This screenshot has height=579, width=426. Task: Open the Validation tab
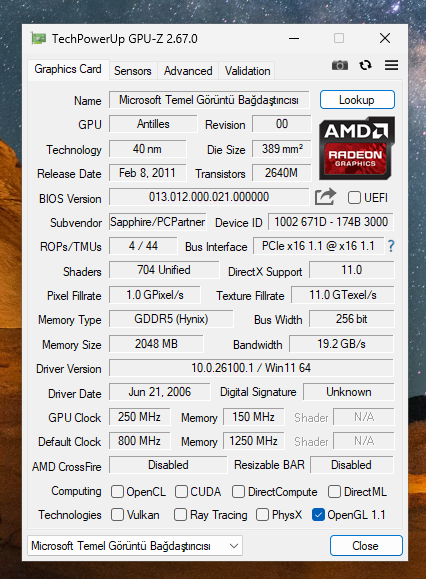(247, 71)
